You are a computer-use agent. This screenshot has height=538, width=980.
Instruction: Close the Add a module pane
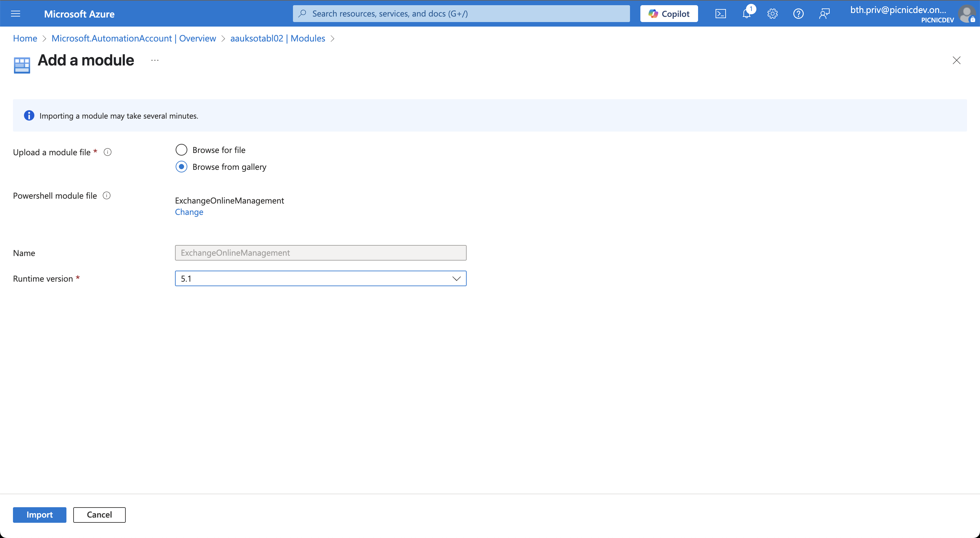pyautogui.click(x=956, y=61)
